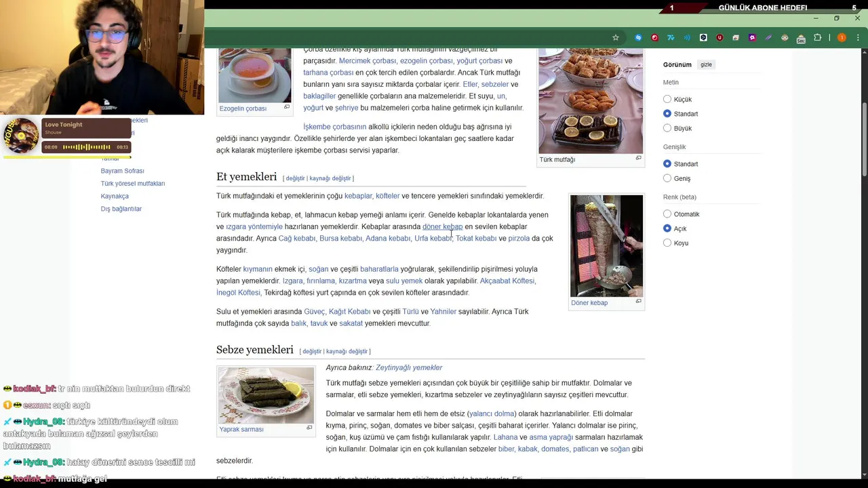868x488 pixels.
Task: Click the Döner kebap image caption link
Action: (589, 303)
